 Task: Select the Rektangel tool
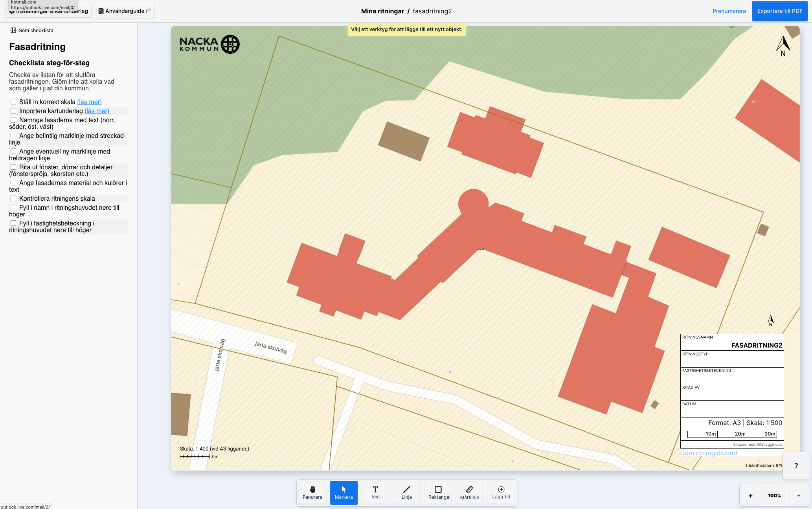pos(439,493)
